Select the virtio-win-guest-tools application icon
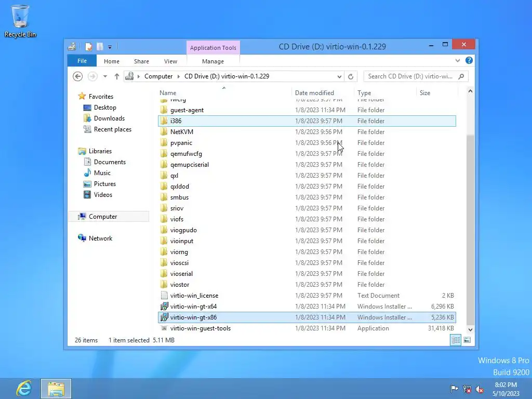This screenshot has width=532, height=399. (x=164, y=328)
